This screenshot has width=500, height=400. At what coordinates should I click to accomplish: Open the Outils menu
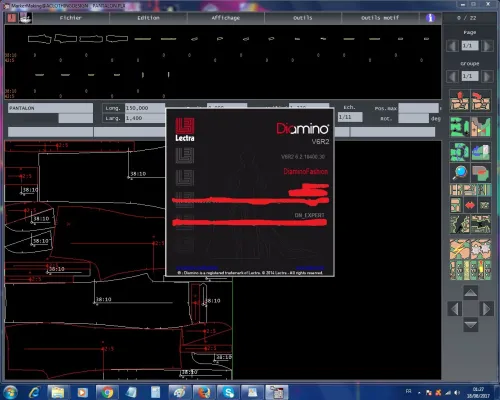303,18
